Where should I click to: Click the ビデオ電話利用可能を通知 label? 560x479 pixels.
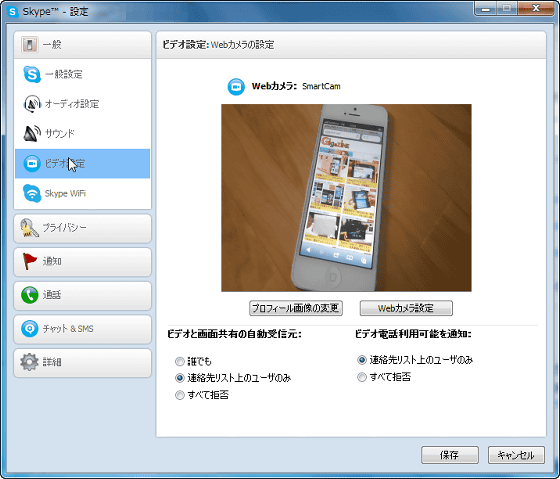[413, 334]
